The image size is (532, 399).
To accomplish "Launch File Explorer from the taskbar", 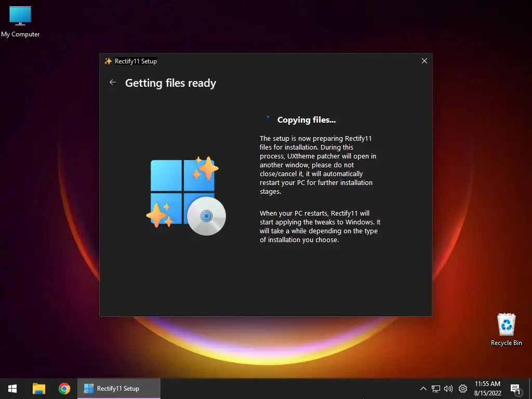I will click(x=38, y=389).
